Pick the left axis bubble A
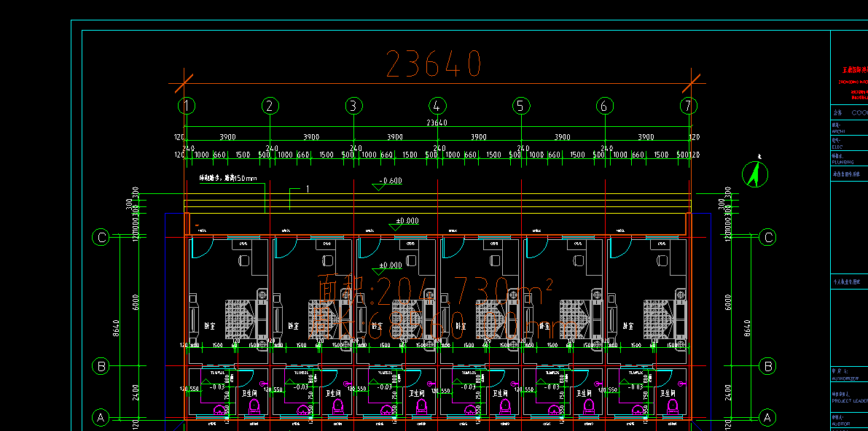868x431 pixels. (x=101, y=417)
